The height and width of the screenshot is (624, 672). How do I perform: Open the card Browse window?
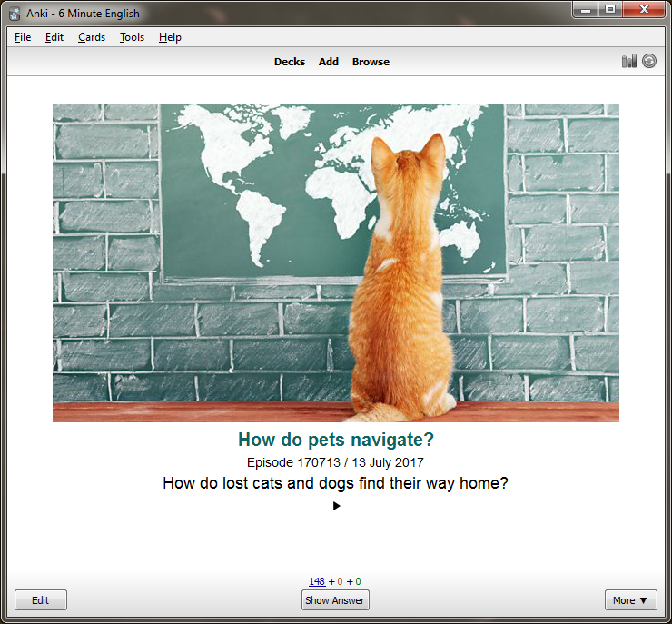coord(371,62)
